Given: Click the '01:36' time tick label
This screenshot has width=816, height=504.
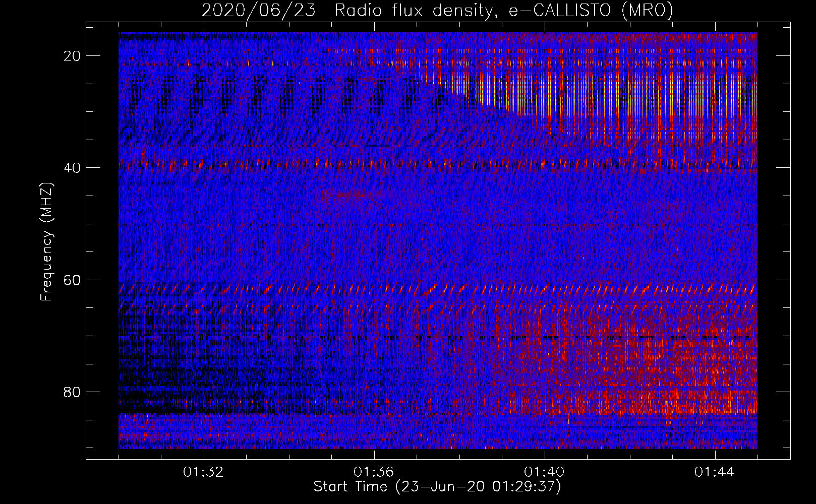Looking at the screenshot, I should 374,472.
